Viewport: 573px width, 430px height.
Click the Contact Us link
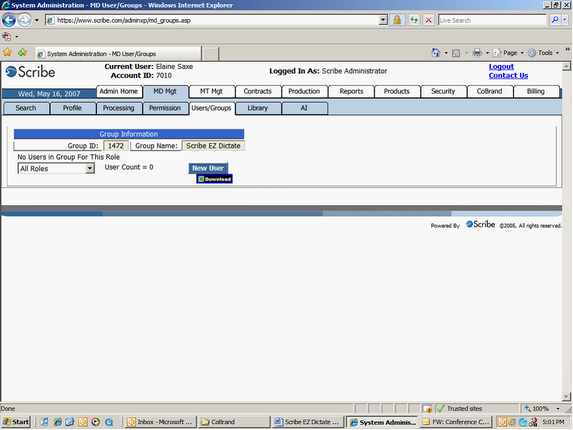(508, 76)
